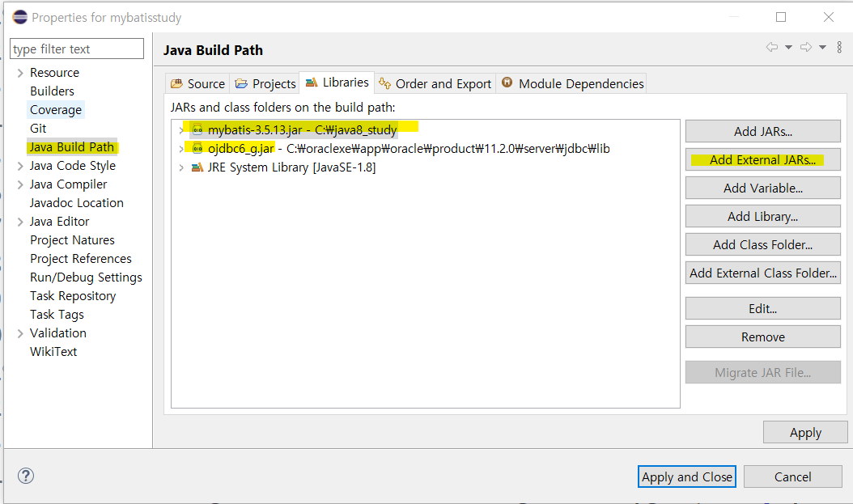Screen dimensions: 853x504
Task: Select Project Natures in the tree
Action: (72, 240)
